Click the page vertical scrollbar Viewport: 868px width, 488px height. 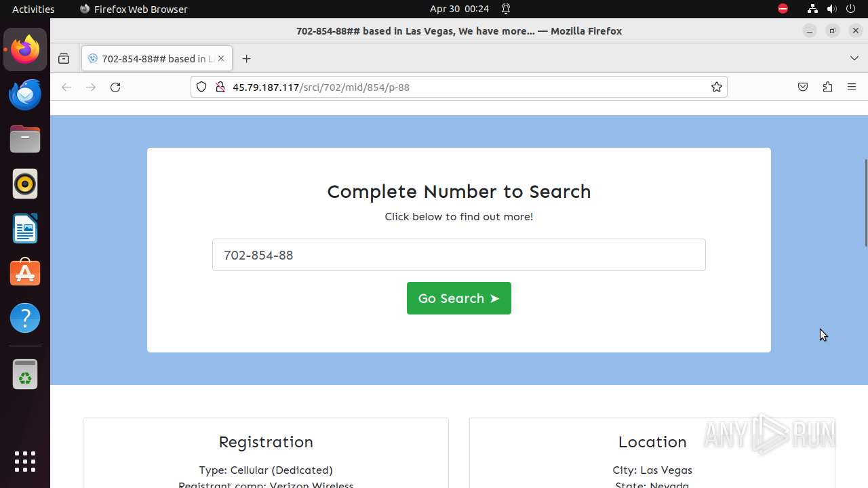click(865, 203)
